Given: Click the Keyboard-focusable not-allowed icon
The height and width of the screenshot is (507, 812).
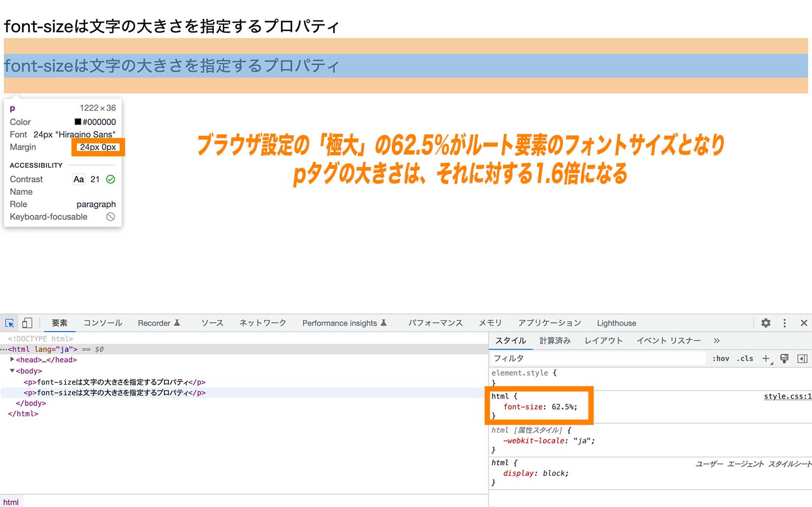Looking at the screenshot, I should pyautogui.click(x=110, y=216).
